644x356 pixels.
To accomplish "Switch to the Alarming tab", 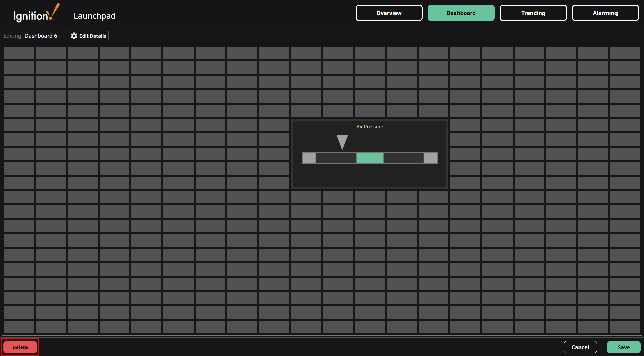I will pos(605,13).
